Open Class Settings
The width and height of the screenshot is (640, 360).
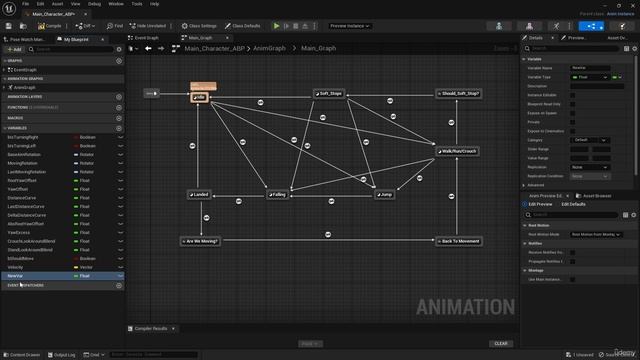(x=199, y=26)
